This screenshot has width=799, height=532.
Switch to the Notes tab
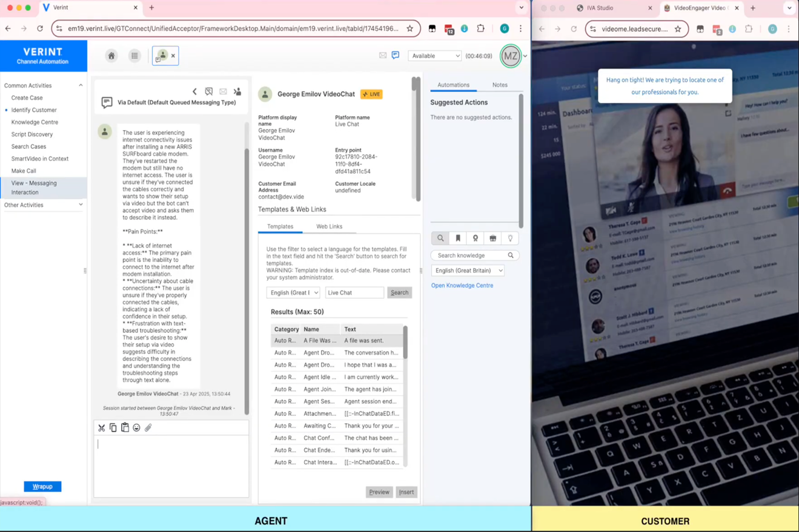click(500, 85)
